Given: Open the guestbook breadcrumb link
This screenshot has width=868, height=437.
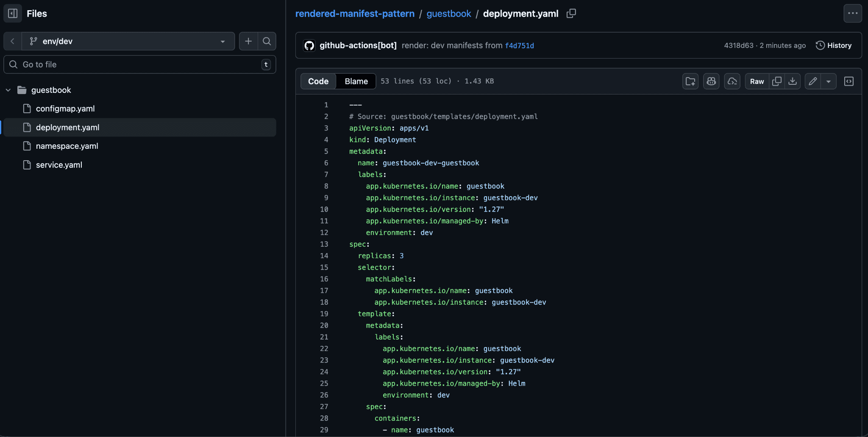Looking at the screenshot, I should [449, 14].
